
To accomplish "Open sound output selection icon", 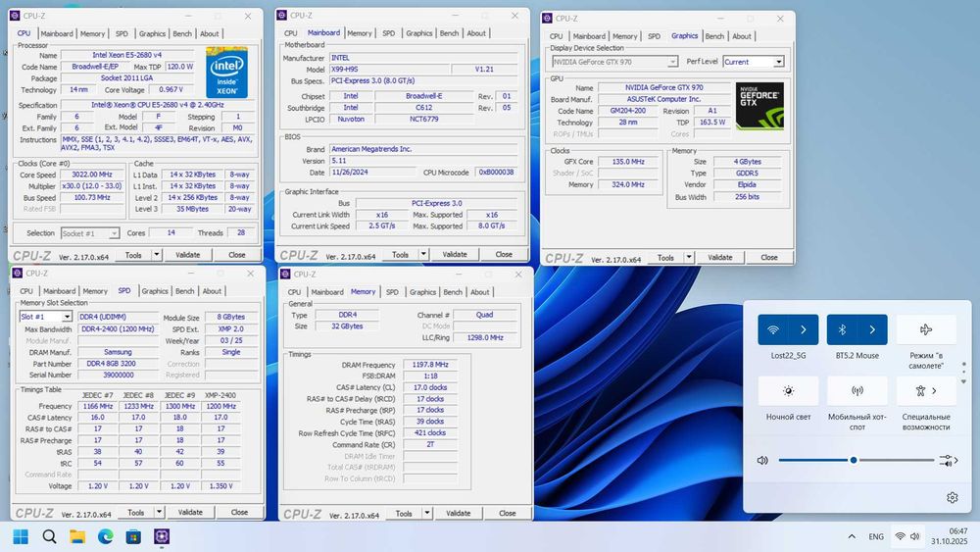I will click(948, 461).
